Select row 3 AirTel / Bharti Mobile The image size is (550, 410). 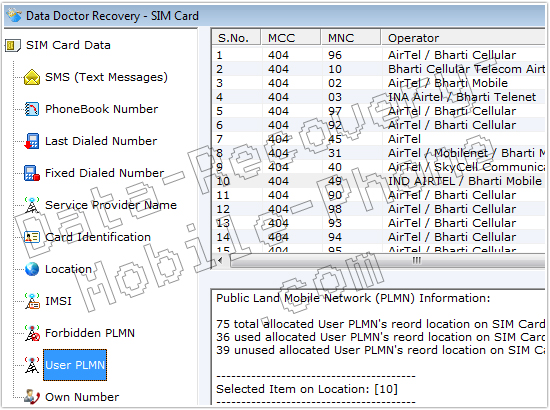[x=378, y=83]
